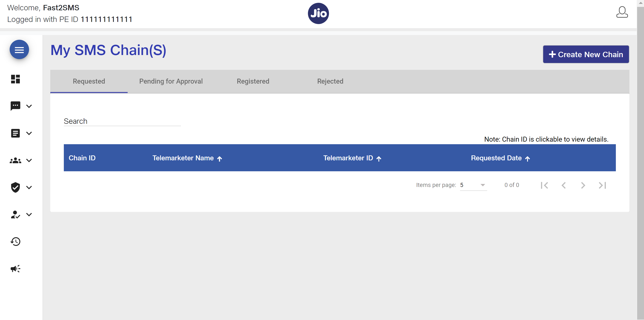The image size is (644, 320).
Task: Expand the group people menu chevron
Action: pyautogui.click(x=29, y=161)
